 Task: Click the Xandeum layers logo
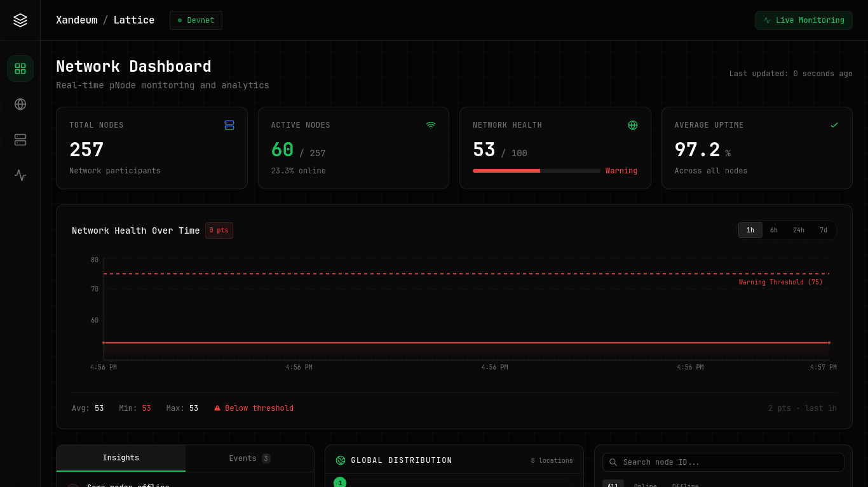20,20
